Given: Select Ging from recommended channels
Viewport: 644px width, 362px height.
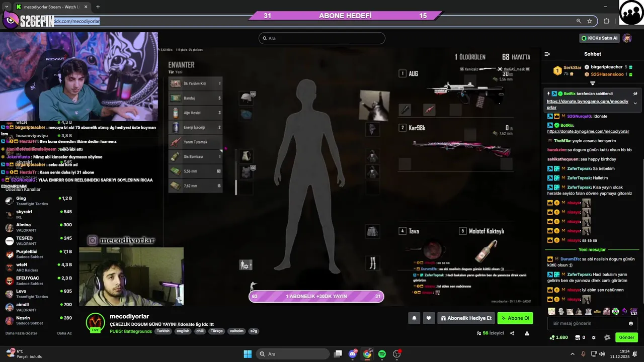Looking at the screenshot, I should click(x=38, y=201).
